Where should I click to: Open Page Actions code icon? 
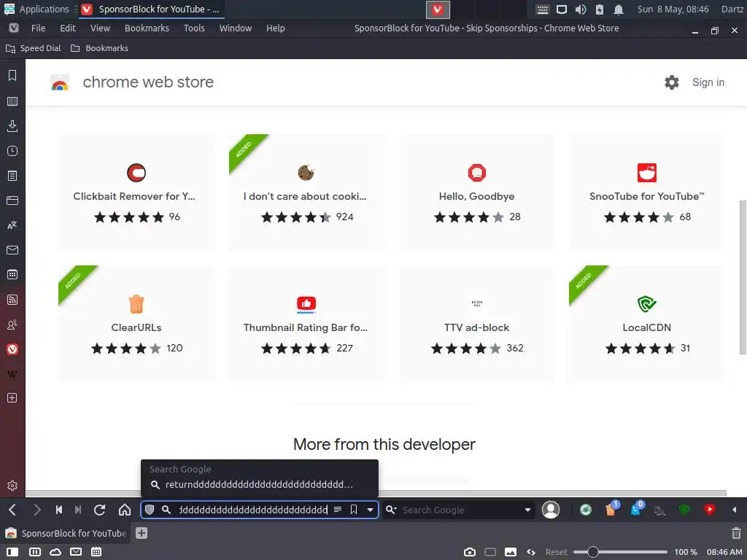pyautogui.click(x=531, y=552)
